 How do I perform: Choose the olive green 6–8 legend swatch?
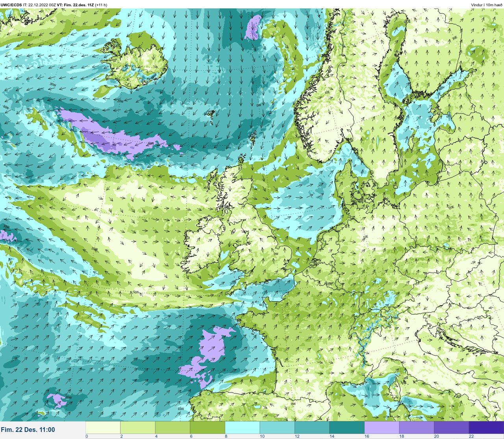coord(208,428)
